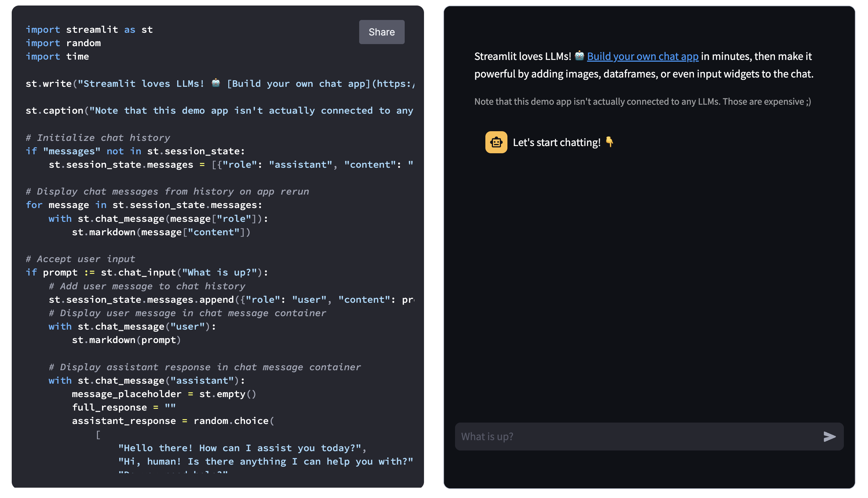Click the line 'if prompt := st.chat_input("What is up?"):'

coord(147,272)
